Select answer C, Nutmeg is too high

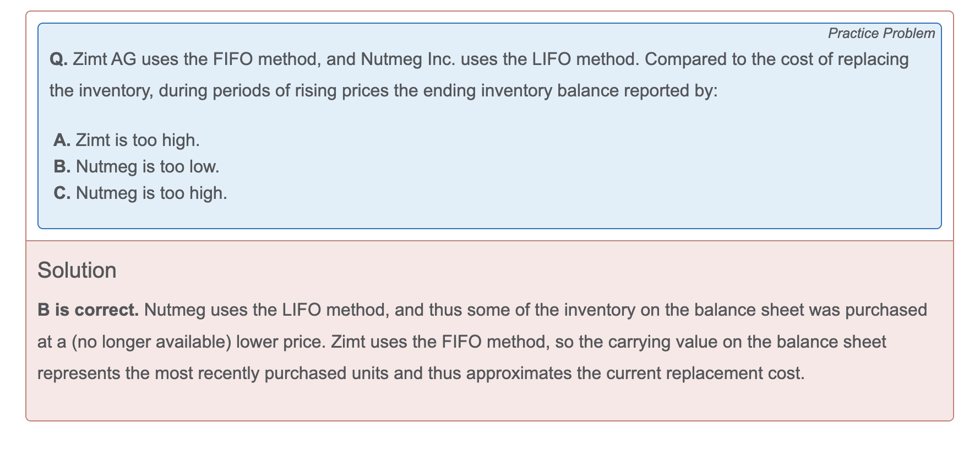pyautogui.click(x=140, y=193)
